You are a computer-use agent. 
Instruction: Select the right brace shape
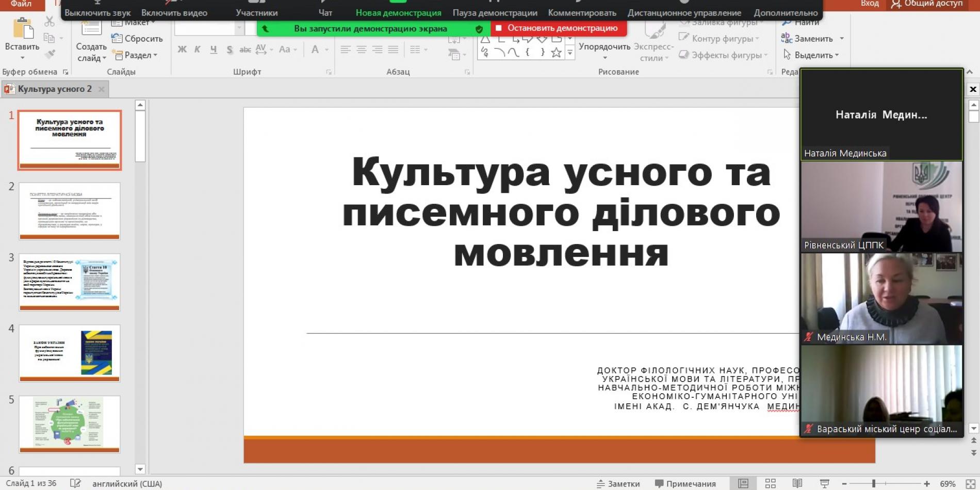click(542, 52)
